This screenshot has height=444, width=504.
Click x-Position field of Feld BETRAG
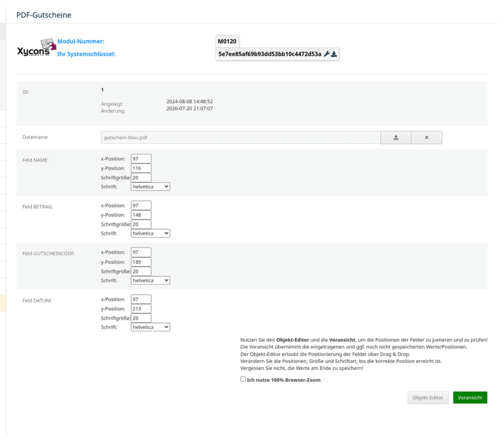(141, 206)
